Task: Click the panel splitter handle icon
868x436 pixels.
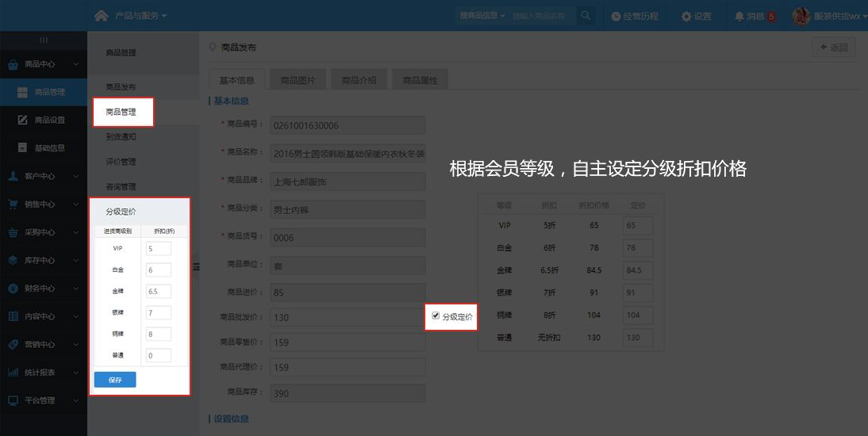Action: (196, 266)
